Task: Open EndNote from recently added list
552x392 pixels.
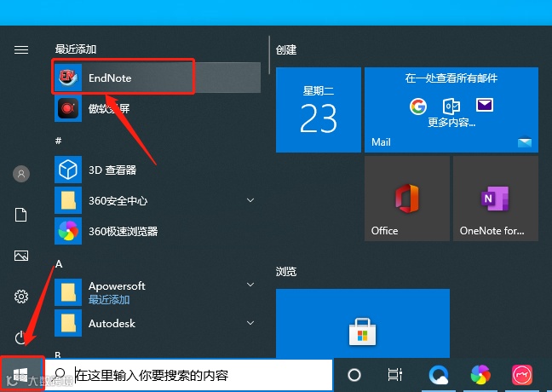Action: click(158, 78)
